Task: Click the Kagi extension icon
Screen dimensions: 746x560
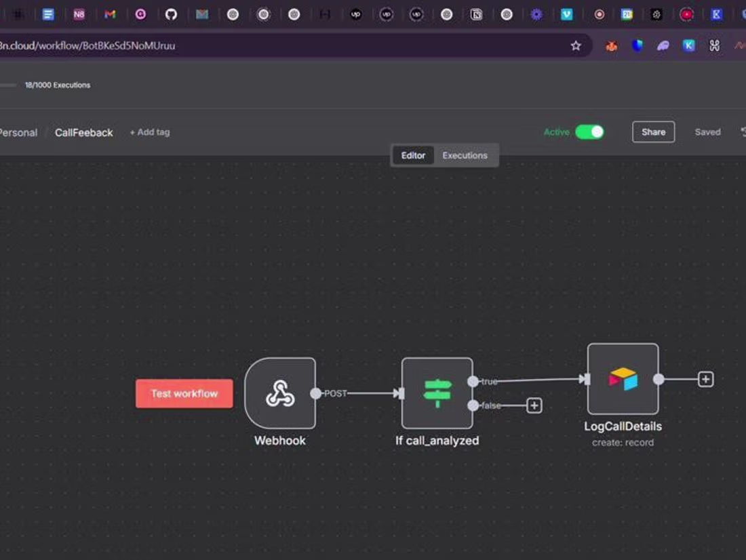Action: coord(688,45)
